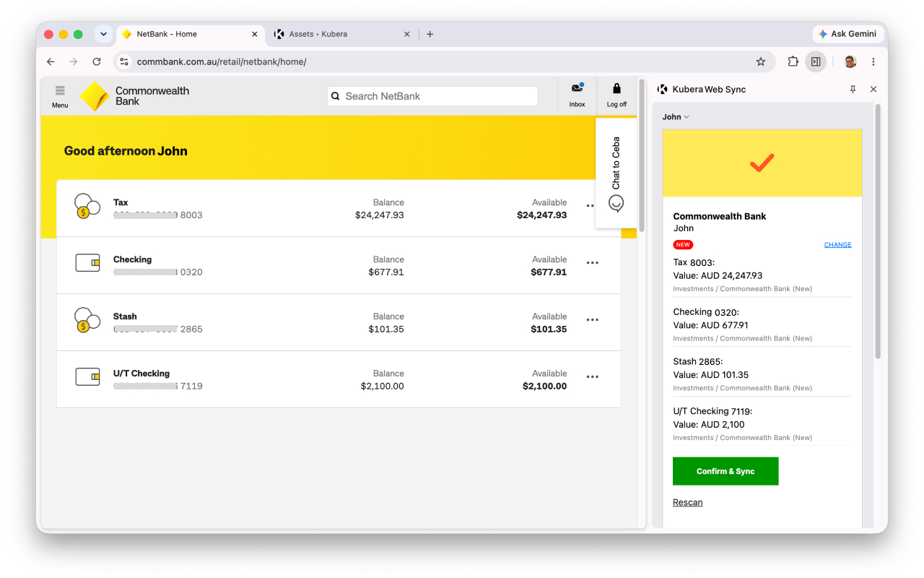The width and height of the screenshot is (924, 578).
Task: Click the Tax account savings coin icon
Action: point(87,207)
